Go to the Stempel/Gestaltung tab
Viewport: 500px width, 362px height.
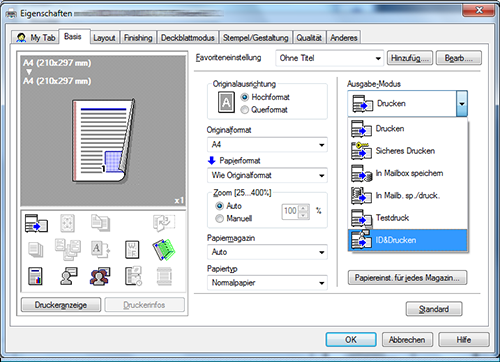tap(256, 38)
